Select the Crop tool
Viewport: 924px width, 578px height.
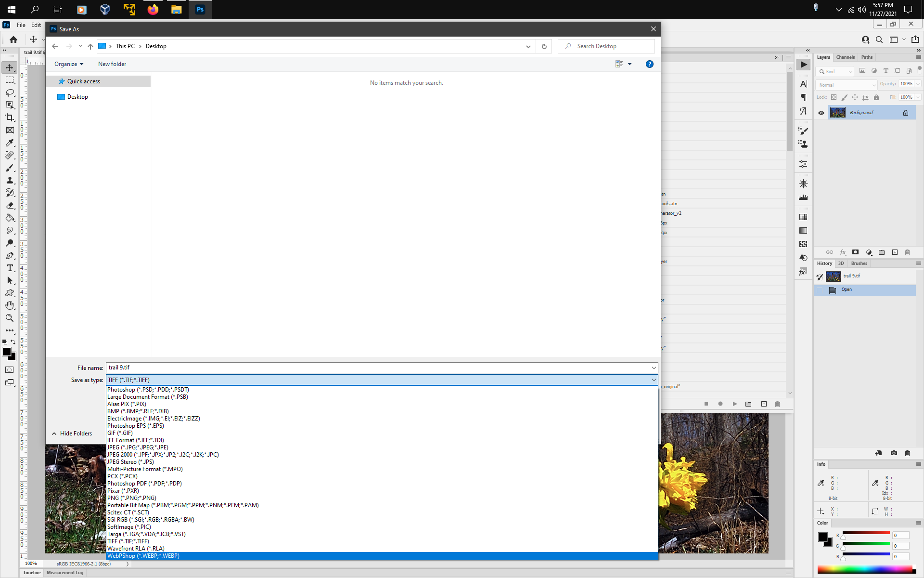click(x=9, y=117)
